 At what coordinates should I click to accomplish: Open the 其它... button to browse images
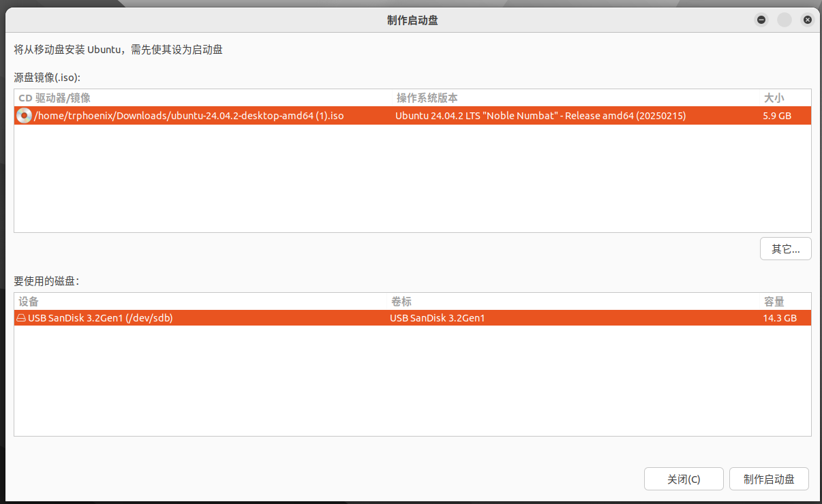785,249
